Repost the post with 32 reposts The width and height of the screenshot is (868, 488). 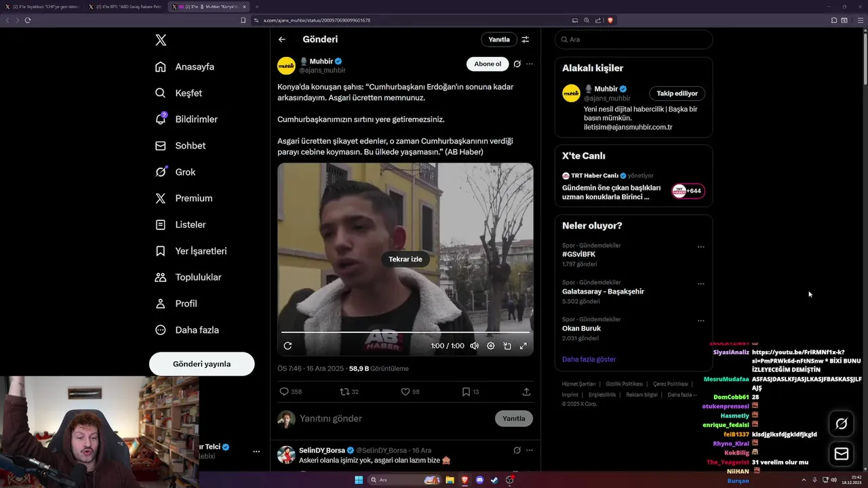[349, 392]
